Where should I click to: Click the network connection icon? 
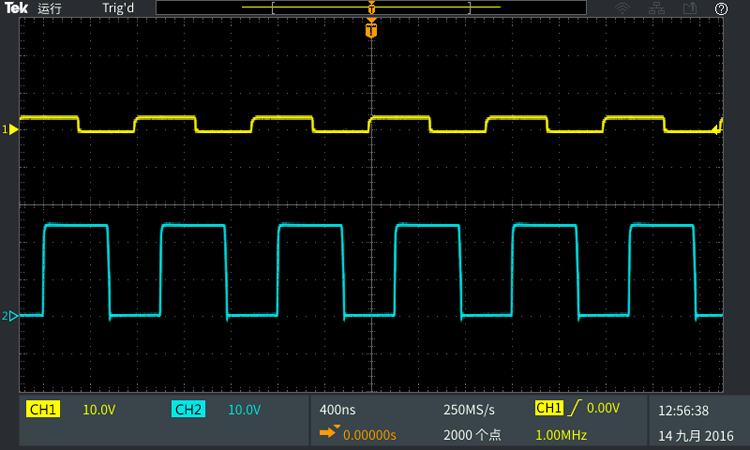[x=656, y=8]
